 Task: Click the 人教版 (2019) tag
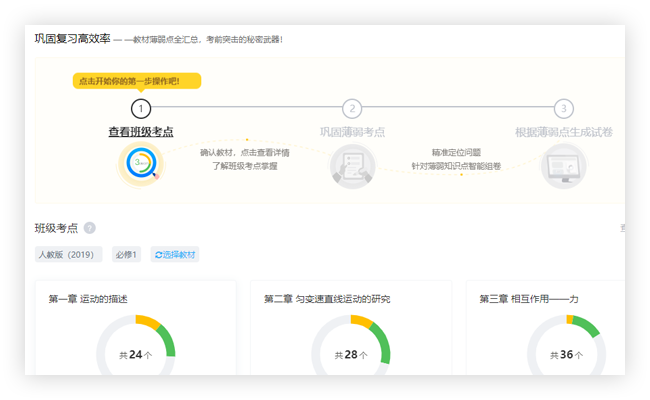coord(68,255)
